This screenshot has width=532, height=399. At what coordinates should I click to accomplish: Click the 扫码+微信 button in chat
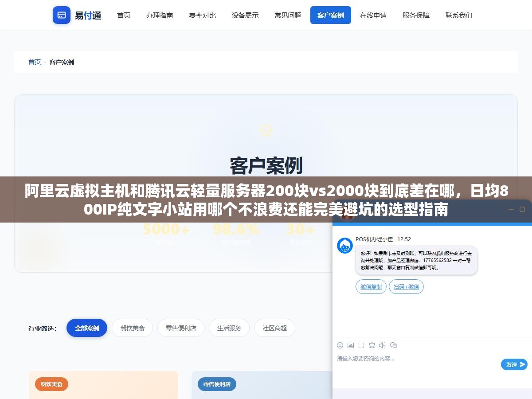[406, 287]
